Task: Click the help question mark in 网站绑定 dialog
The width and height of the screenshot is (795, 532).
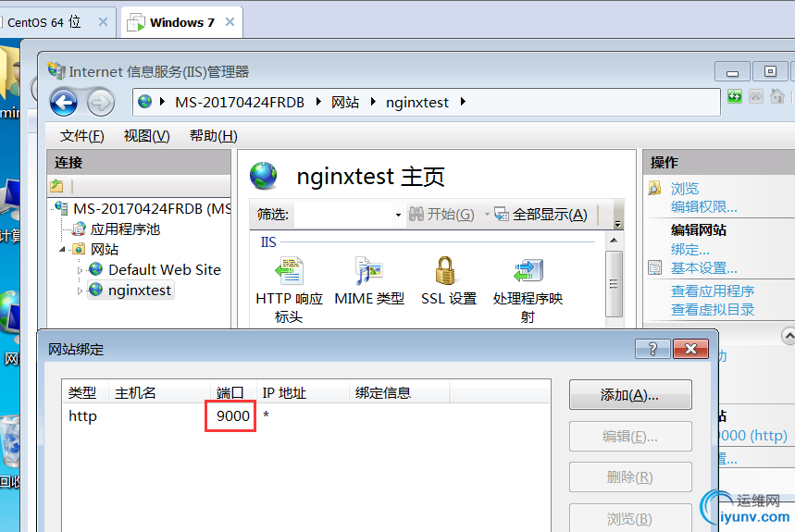Action: tap(652, 349)
